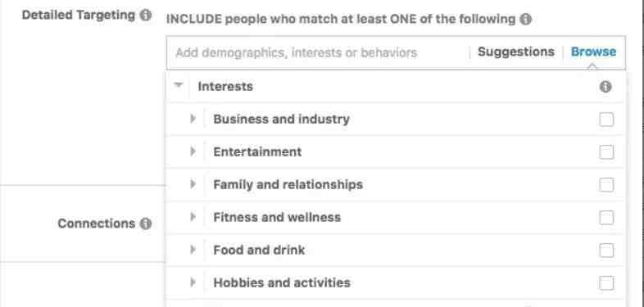Expand the Hobbies and activities category
The image size is (644, 307).
[x=193, y=282]
